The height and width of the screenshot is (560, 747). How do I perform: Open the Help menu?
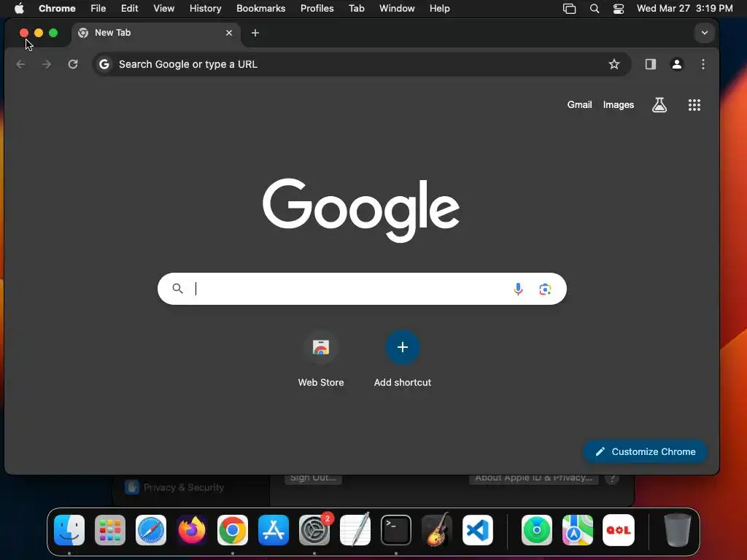(x=439, y=8)
